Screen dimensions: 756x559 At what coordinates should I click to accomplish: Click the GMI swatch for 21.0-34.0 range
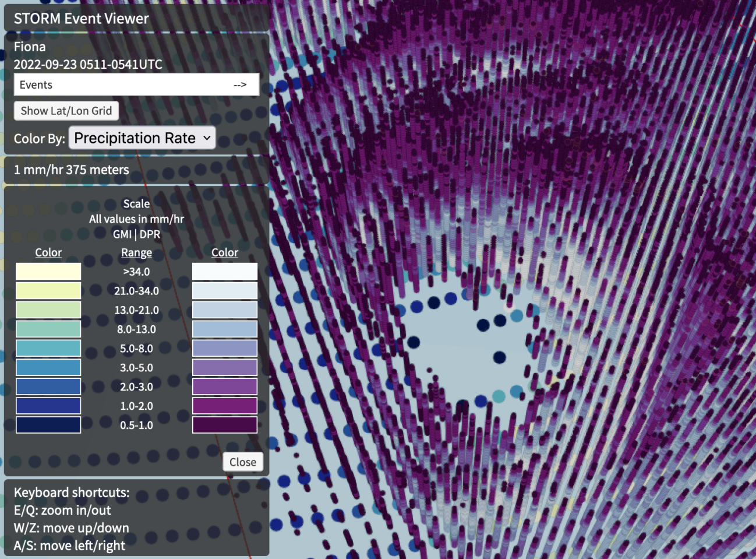48,291
